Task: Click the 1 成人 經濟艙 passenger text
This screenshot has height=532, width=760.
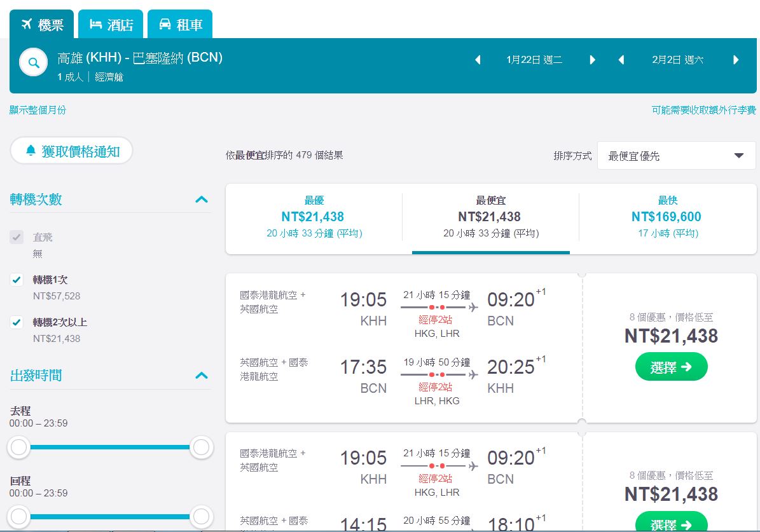Action: click(90, 77)
